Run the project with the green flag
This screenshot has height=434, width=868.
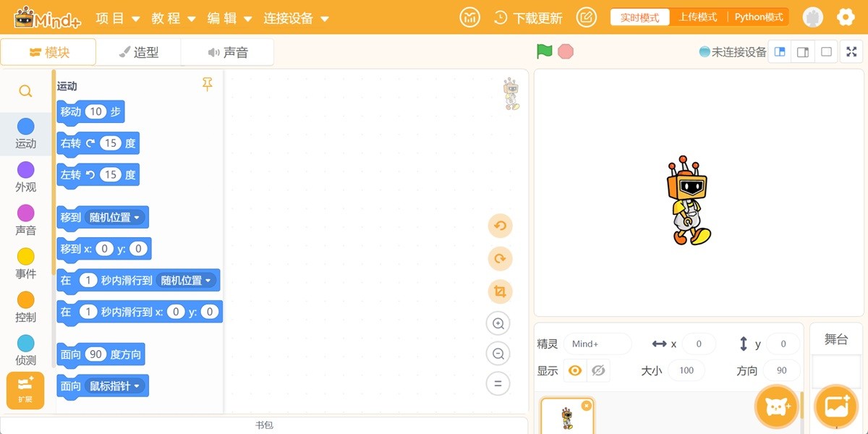pyautogui.click(x=545, y=51)
